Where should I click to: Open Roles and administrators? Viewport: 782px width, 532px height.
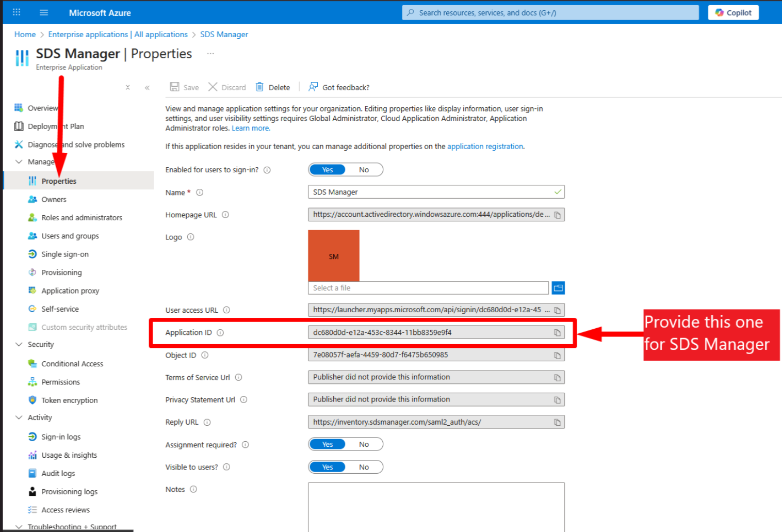[82, 217]
